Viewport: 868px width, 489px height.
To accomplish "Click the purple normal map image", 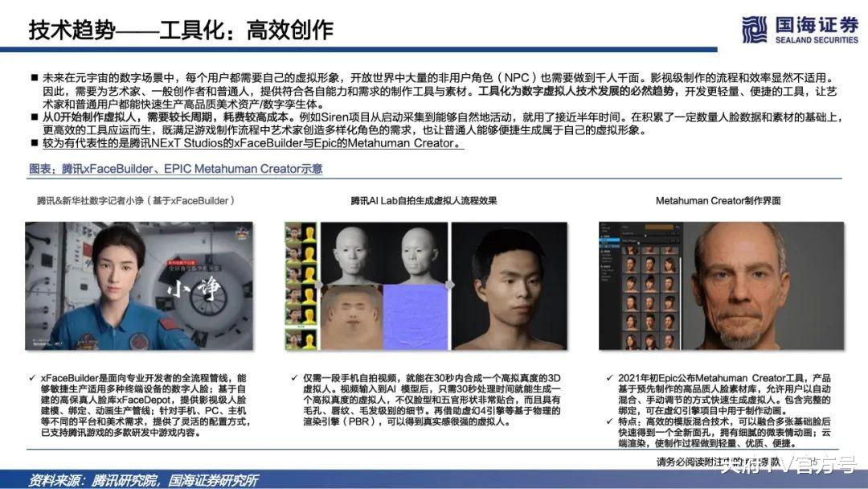I will click(x=416, y=317).
